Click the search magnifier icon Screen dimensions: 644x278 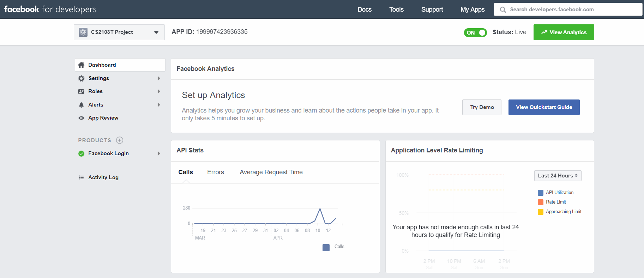pos(503,10)
